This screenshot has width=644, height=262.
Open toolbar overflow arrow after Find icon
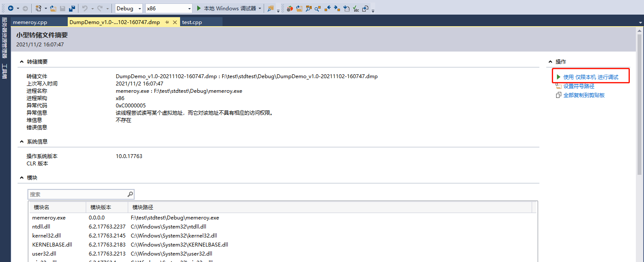point(278,10)
